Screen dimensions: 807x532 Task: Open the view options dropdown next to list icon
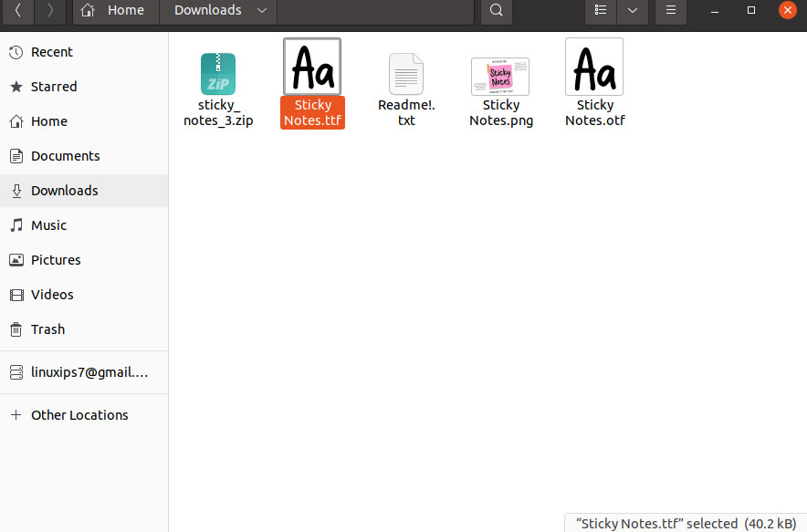pyautogui.click(x=633, y=12)
